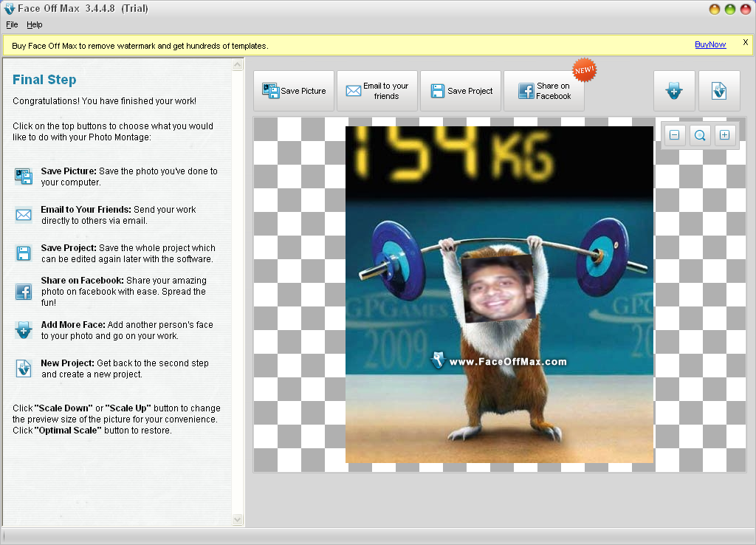Image resolution: width=756 pixels, height=545 pixels.
Task: Dismiss the yellow trial banner with X
Action: 745,43
